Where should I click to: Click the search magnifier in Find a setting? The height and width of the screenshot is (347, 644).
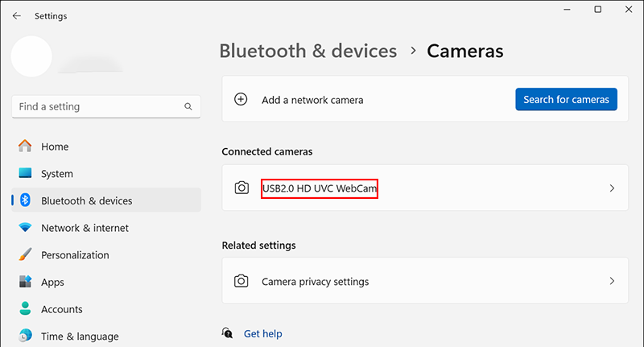[188, 106]
